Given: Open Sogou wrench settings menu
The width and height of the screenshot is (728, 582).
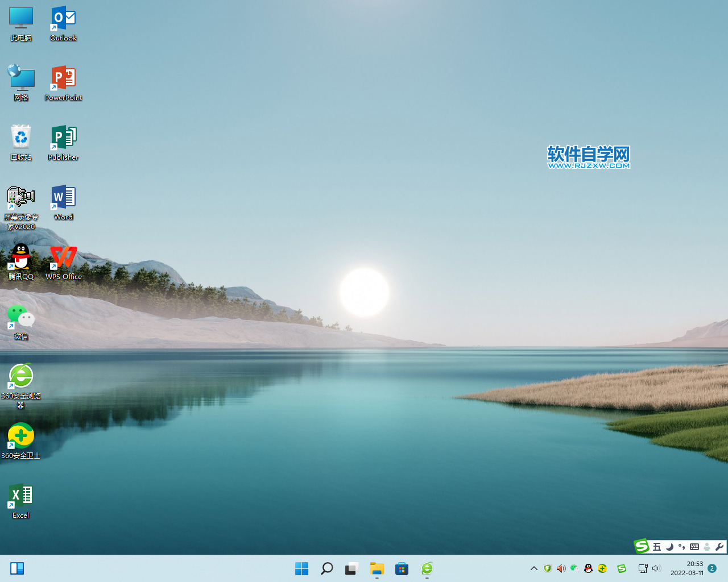Looking at the screenshot, I should (x=719, y=546).
